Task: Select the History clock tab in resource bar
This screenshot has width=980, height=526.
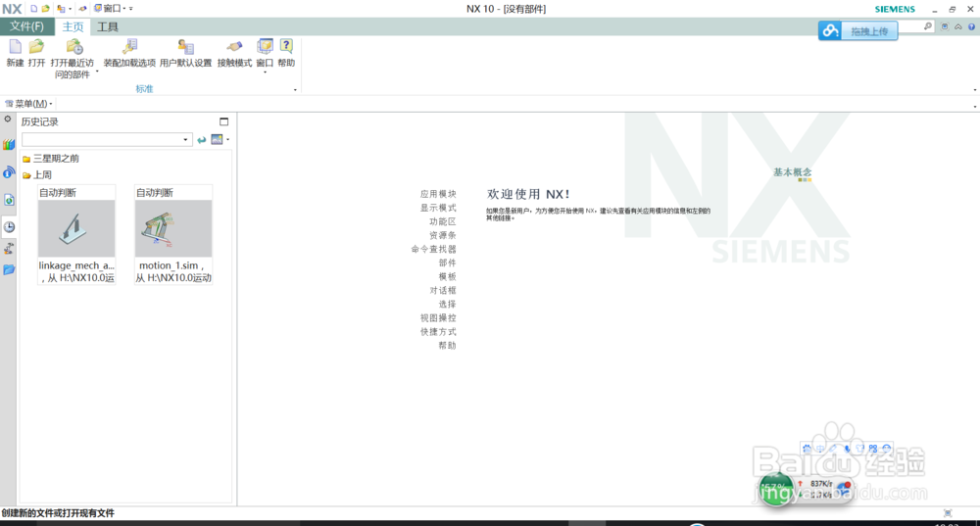Action: pyautogui.click(x=9, y=227)
